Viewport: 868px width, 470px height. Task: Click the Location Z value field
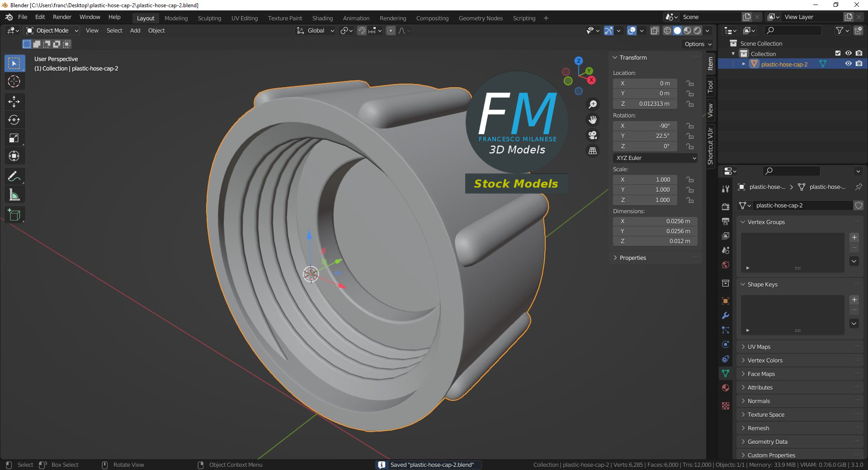point(645,104)
